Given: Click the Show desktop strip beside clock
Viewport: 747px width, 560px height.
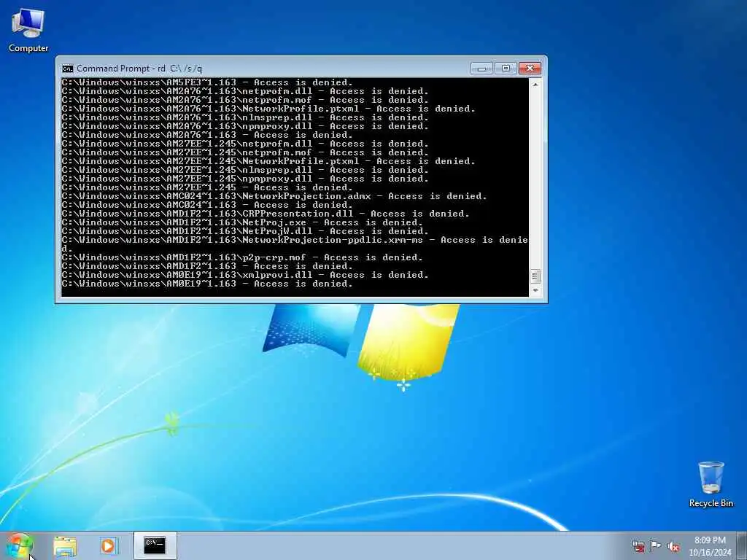Looking at the screenshot, I should click(742, 545).
